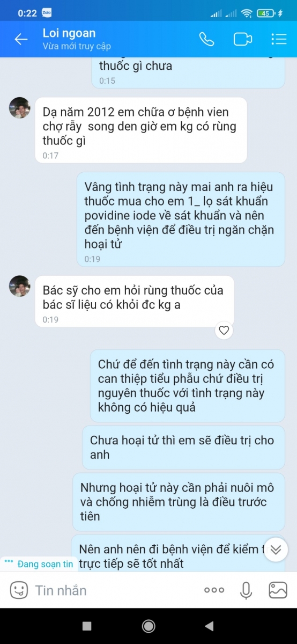Start a voice call with Loi ngoan

(206, 39)
